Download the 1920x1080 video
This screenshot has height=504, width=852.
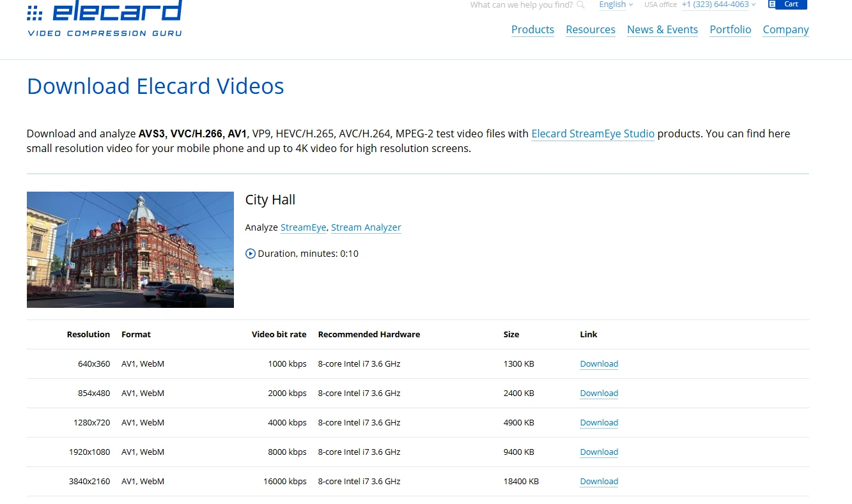coord(599,452)
